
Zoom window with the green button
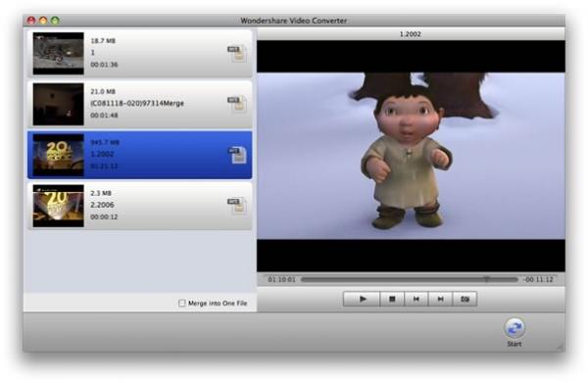55,21
